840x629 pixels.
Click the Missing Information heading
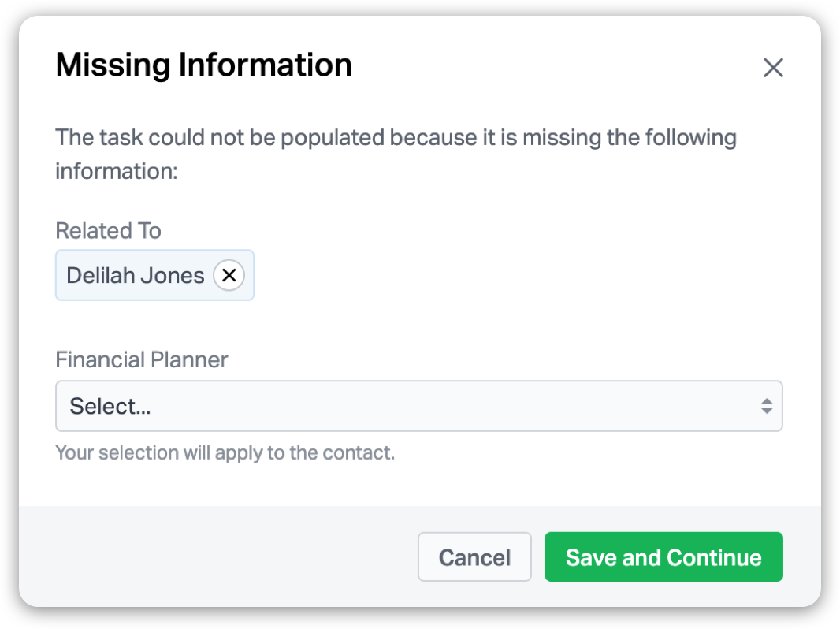coord(203,65)
